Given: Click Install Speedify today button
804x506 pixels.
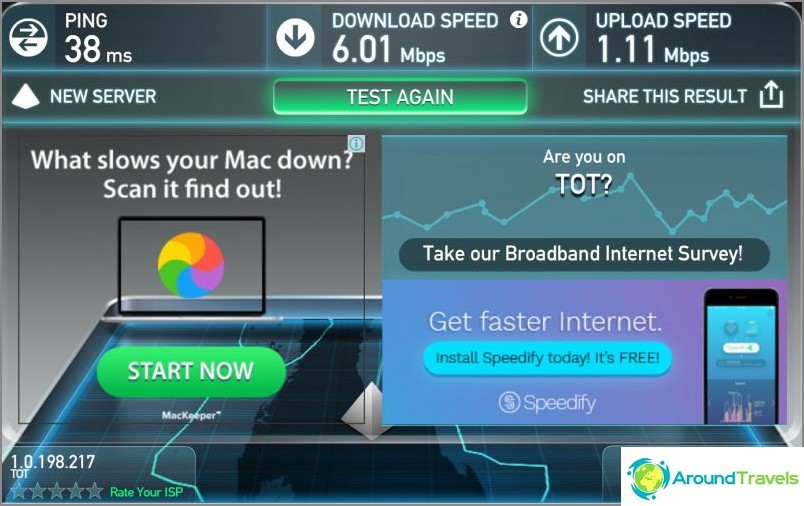Looking at the screenshot, I should pyautogui.click(x=547, y=358).
